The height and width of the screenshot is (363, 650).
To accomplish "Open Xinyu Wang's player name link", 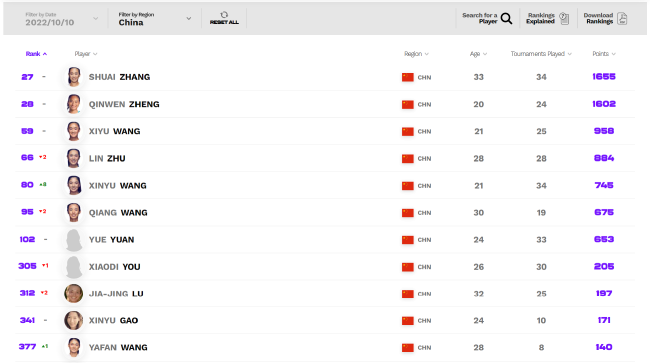I will pos(118,186).
